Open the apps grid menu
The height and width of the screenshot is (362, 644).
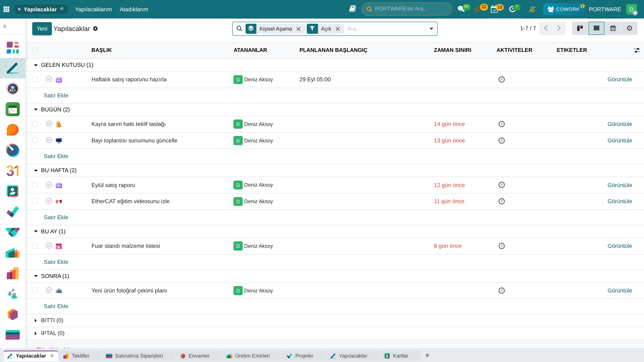6,9
